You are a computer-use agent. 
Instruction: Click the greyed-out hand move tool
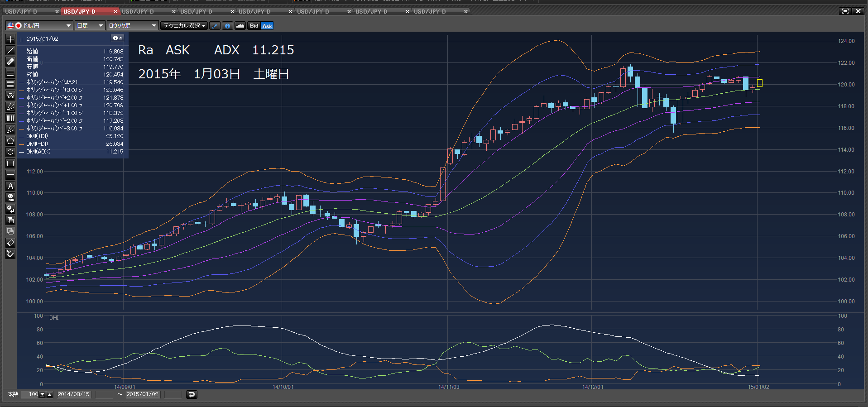10,231
